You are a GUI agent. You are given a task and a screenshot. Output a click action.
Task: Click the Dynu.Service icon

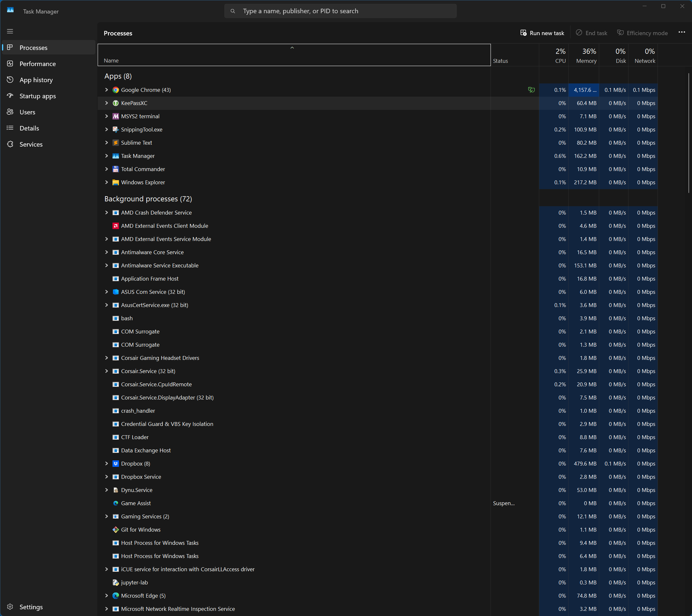coord(115,490)
